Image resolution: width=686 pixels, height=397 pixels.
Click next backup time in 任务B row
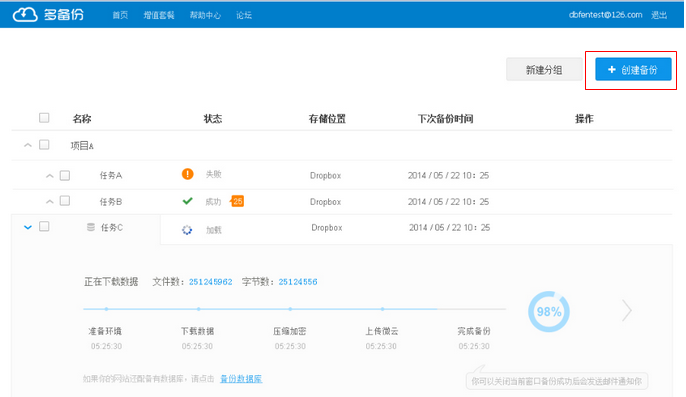[x=448, y=202]
